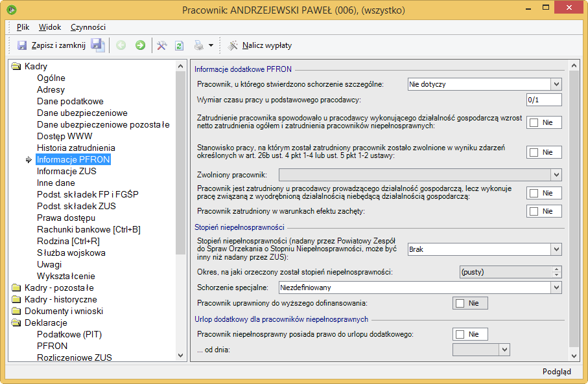The image size is (588, 384).
Task: Select Rachunki bankowe [Ctrl+B]
Action: coord(89,229)
